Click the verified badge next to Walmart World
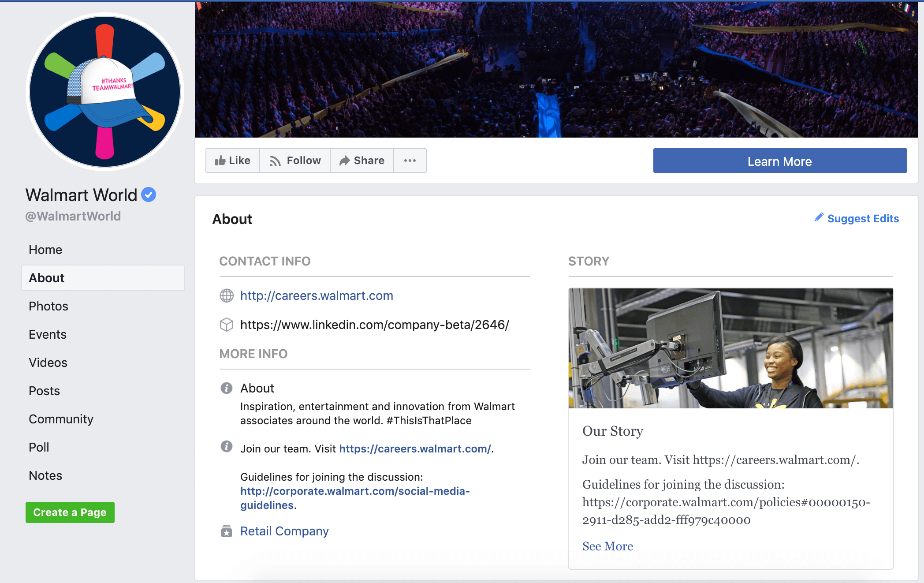This screenshot has width=924, height=583. (x=149, y=194)
